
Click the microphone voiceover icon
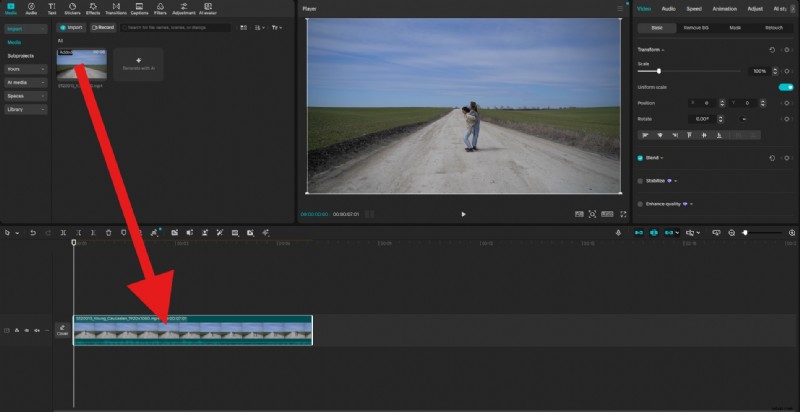click(618, 233)
